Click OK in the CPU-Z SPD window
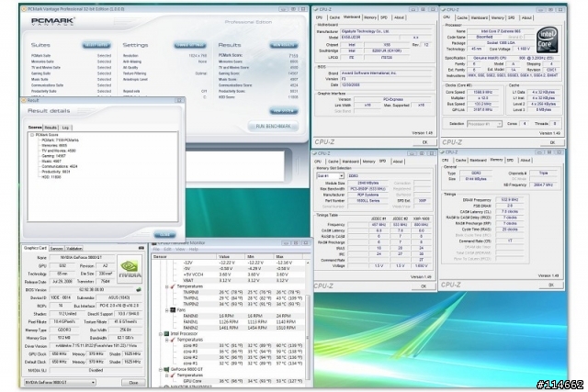The width and height of the screenshot is (588, 392). pyautogui.click(x=424, y=286)
